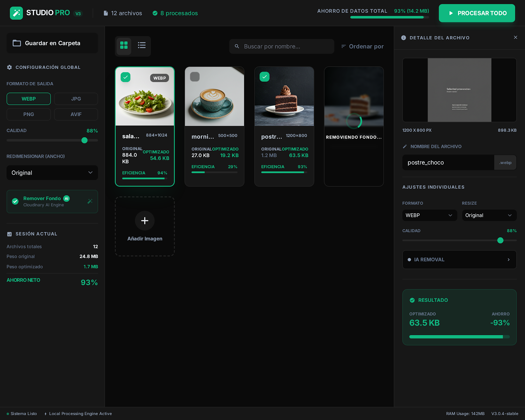Click the gear icon for Configuración Global

pyautogui.click(x=10, y=67)
